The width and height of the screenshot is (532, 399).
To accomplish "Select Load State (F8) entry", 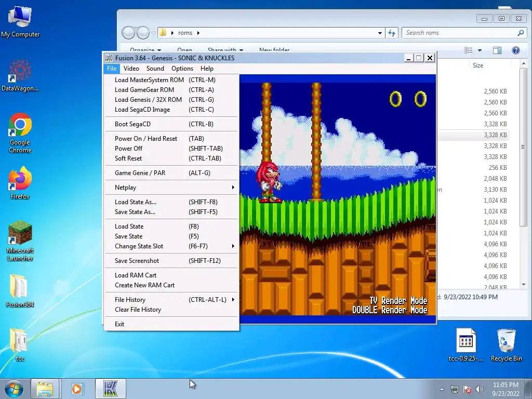I will click(171, 227).
